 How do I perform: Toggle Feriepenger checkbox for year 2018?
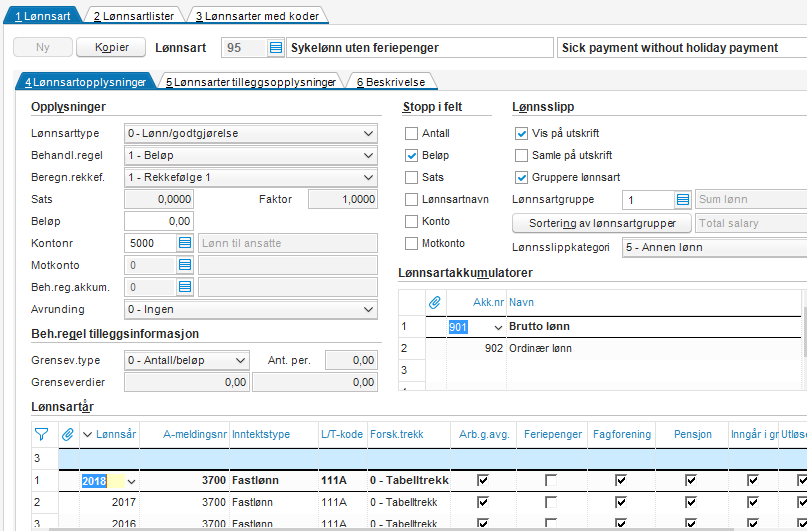[x=551, y=481]
